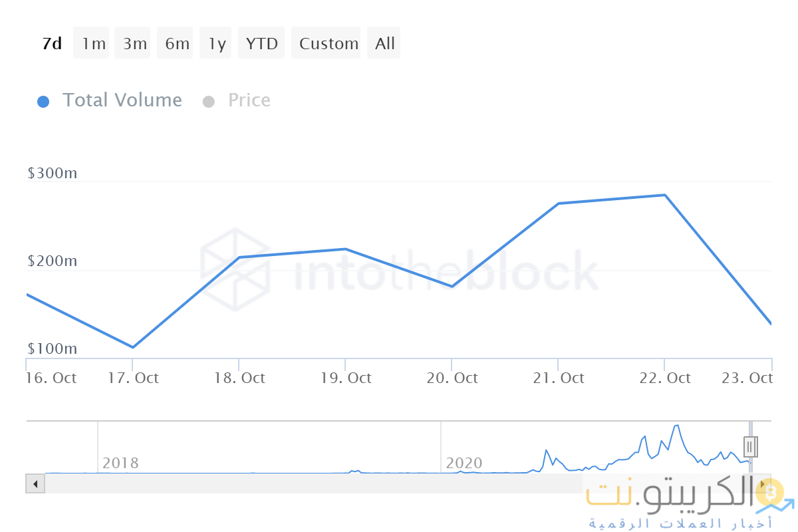Viewport: 798px width, 532px height.
Task: Choose the 3m range button
Action: coord(134,44)
